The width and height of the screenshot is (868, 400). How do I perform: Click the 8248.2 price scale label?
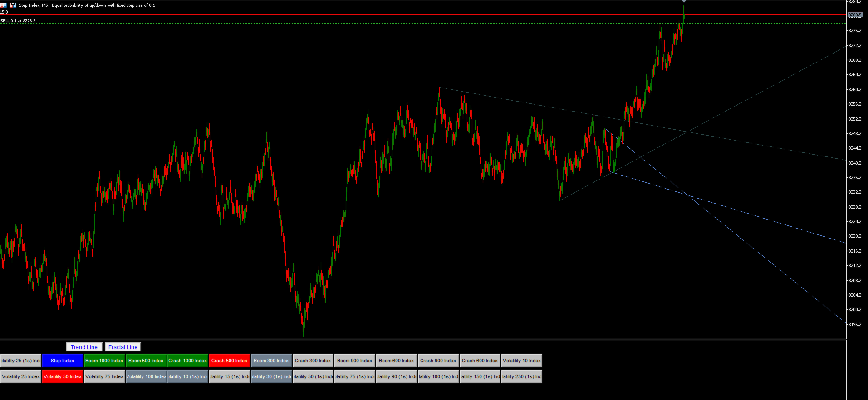click(x=855, y=134)
